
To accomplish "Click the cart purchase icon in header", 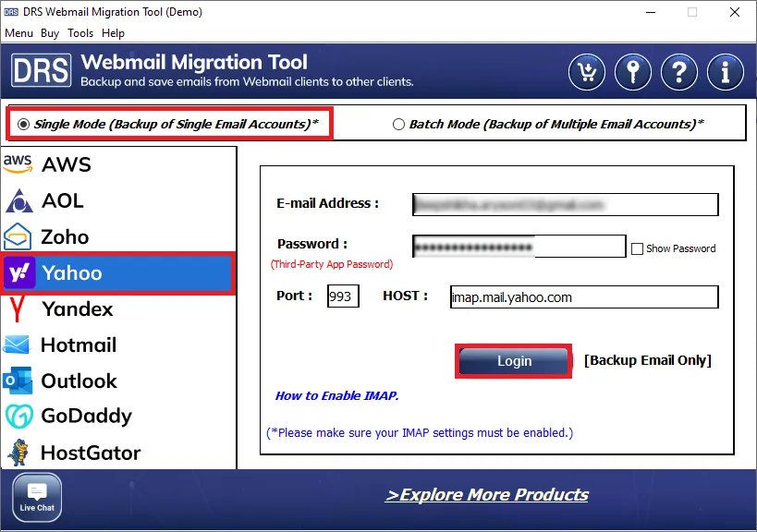I will point(587,72).
